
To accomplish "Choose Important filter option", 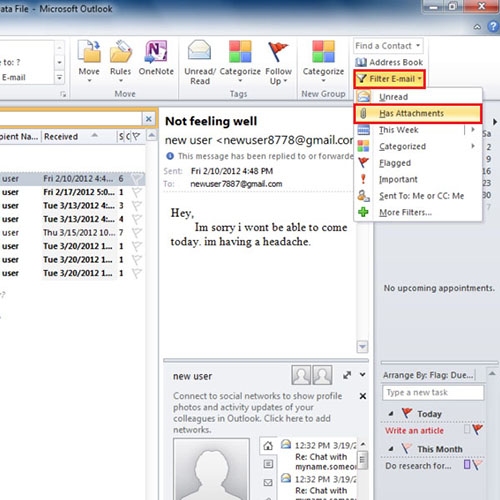I will (418, 179).
